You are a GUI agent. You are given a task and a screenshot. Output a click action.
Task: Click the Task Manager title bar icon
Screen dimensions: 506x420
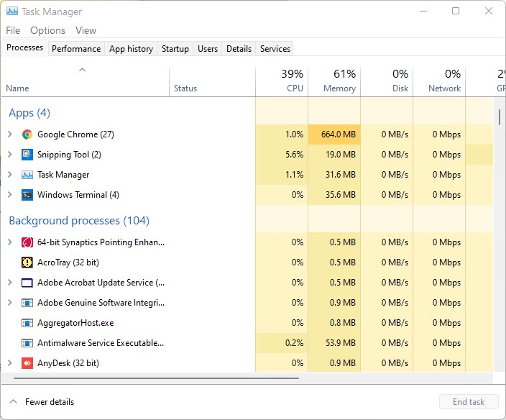12,12
